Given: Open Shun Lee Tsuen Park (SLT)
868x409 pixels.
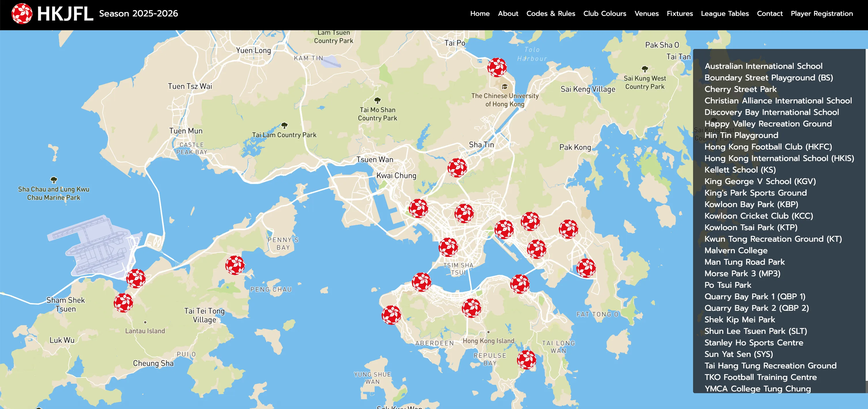Looking at the screenshot, I should pos(755,331).
